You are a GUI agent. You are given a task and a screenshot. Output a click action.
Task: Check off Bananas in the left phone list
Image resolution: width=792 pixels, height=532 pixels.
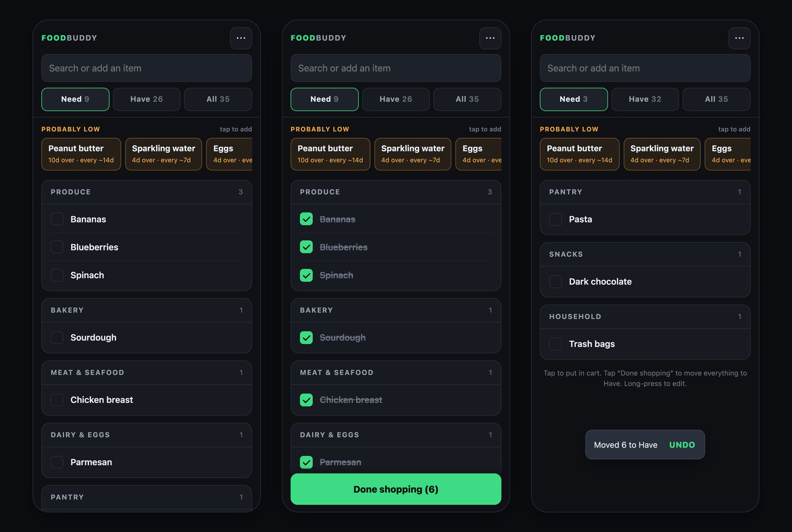pos(57,219)
